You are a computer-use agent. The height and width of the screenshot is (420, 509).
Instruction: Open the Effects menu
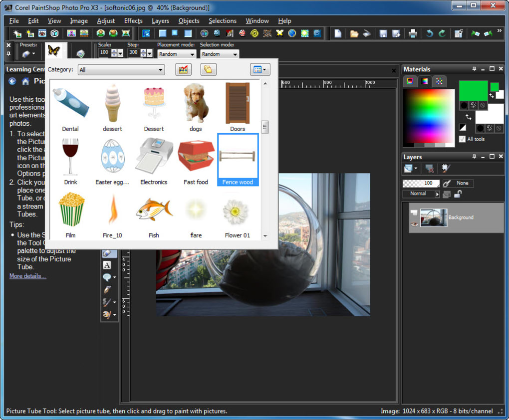pyautogui.click(x=133, y=21)
